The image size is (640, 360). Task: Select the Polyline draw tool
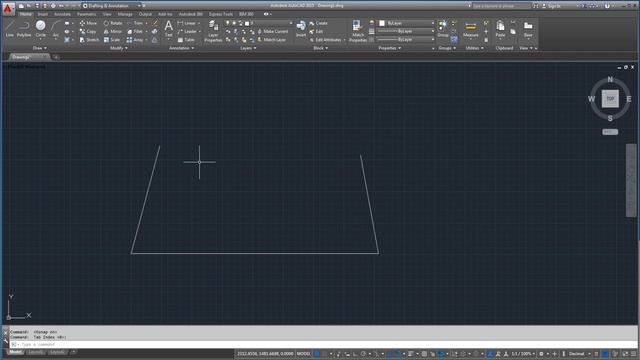pyautogui.click(x=24, y=29)
